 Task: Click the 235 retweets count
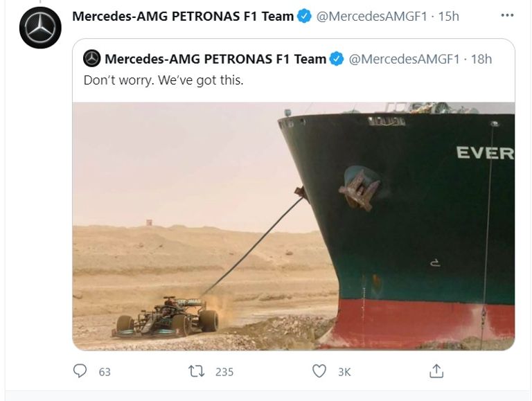click(224, 372)
